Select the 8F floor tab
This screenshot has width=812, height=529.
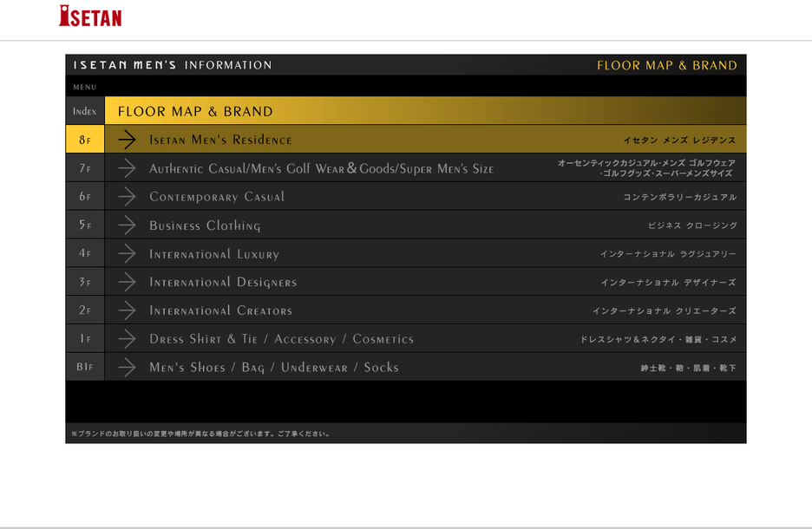(85, 140)
